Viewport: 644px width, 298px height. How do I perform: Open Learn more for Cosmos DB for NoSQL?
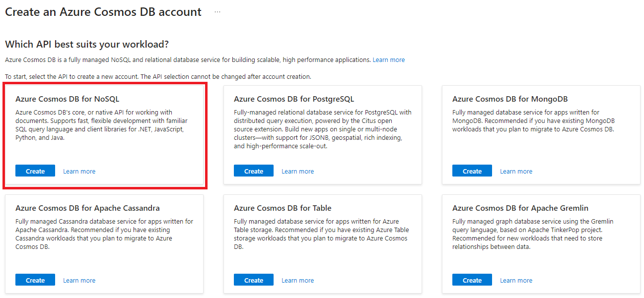tap(79, 171)
